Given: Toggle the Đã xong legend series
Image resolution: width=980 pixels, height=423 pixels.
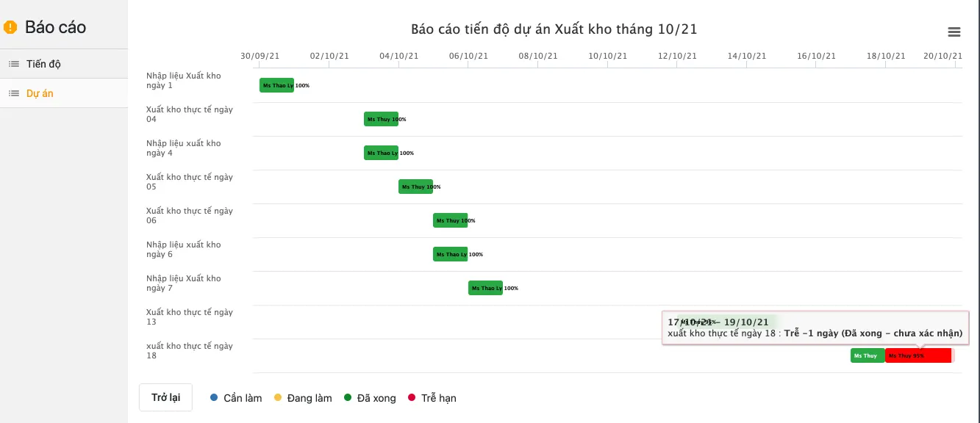Looking at the screenshot, I should tap(370, 398).
